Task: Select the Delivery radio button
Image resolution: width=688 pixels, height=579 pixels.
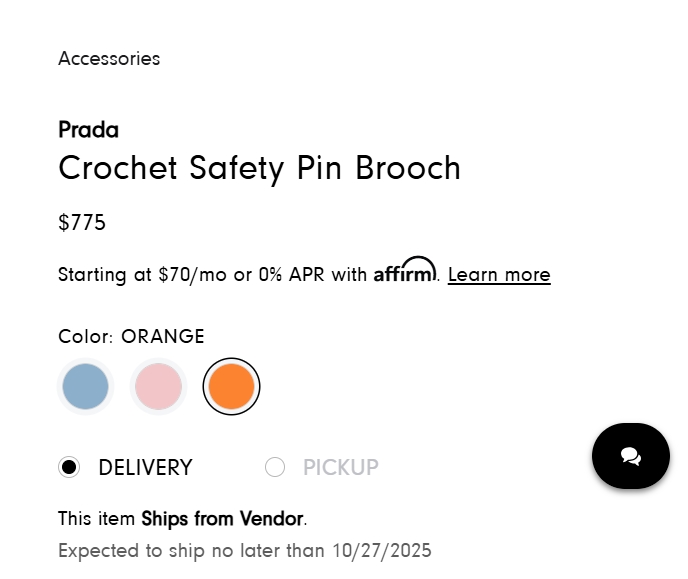Action: [x=69, y=467]
